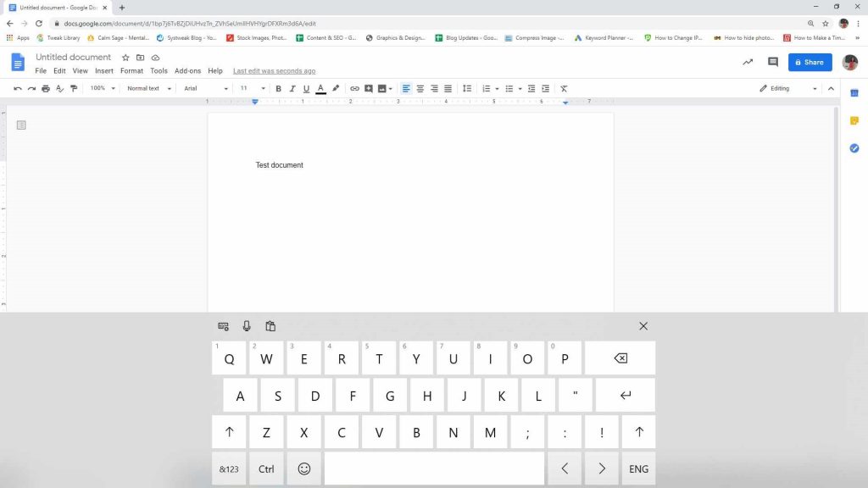Set left text alignment

pos(406,88)
